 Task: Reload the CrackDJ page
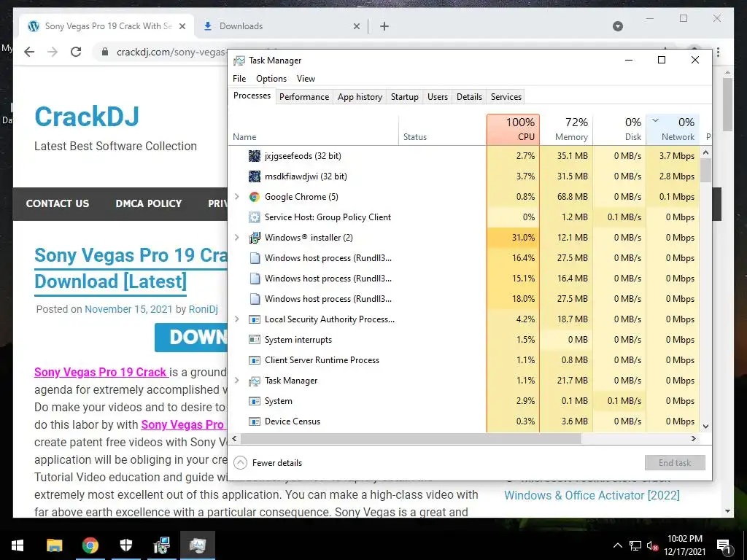tap(76, 52)
